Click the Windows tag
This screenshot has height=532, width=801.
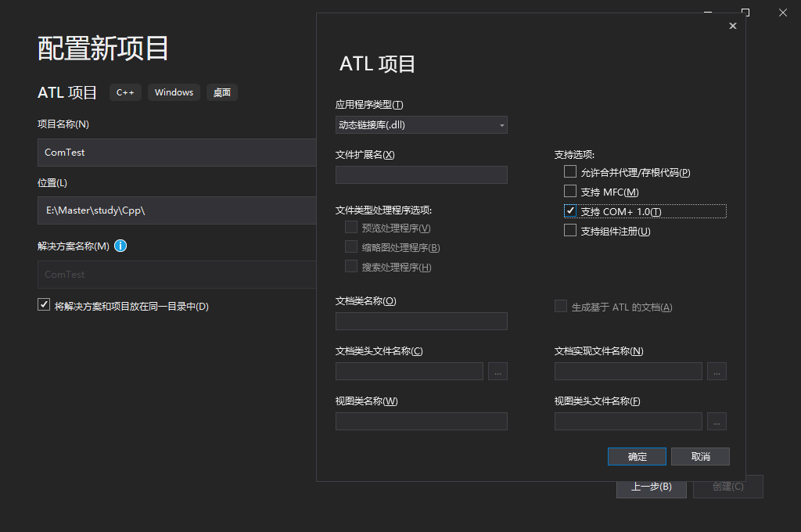coord(174,92)
